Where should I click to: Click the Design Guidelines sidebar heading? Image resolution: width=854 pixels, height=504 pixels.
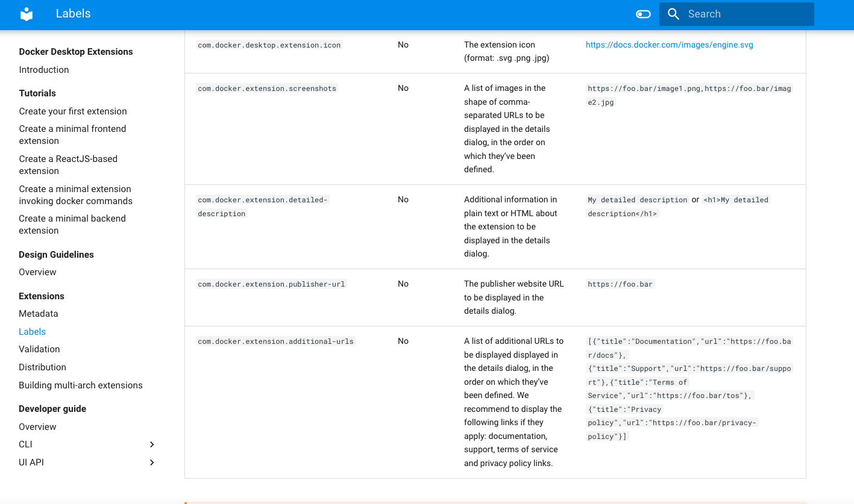tap(57, 255)
